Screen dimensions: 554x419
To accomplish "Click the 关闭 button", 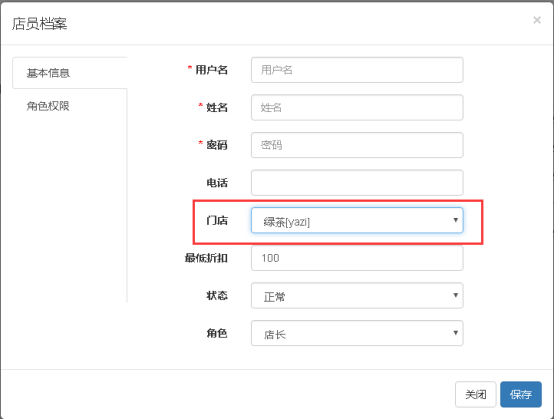I will click(476, 394).
